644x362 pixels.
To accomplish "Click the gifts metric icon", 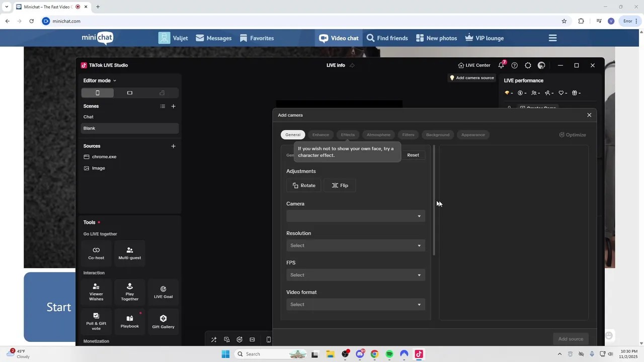I will (576, 93).
